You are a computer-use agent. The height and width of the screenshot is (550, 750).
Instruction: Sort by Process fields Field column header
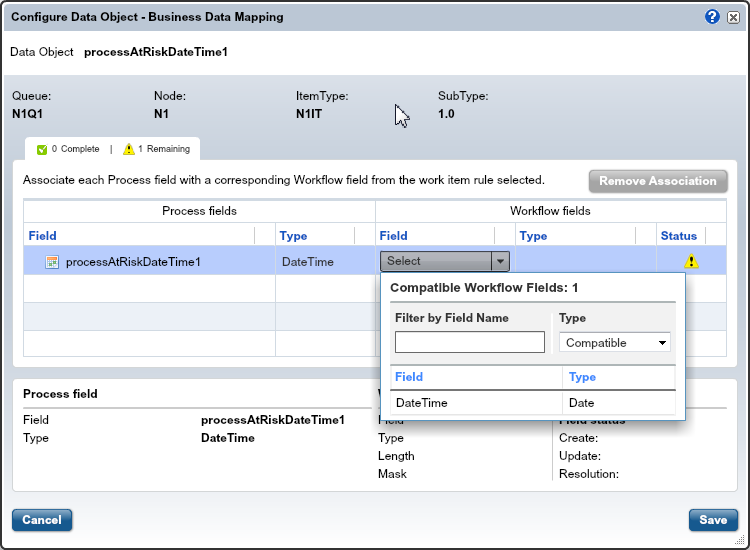tap(43, 236)
